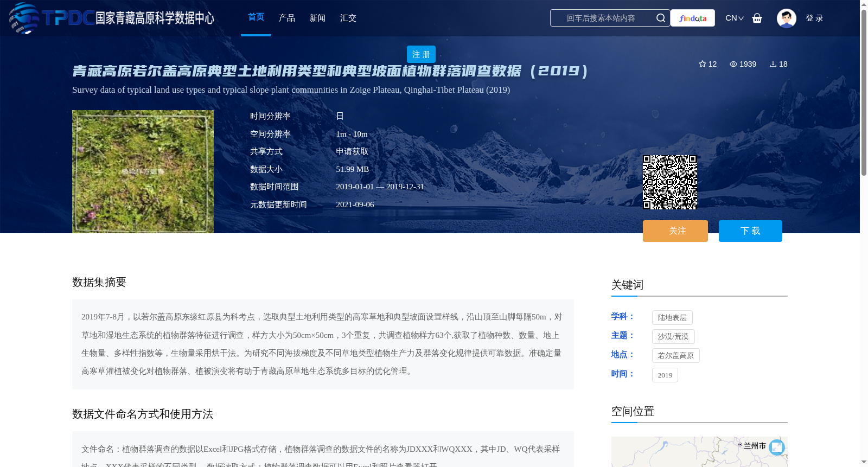Click the eye views count icon

tap(733, 64)
